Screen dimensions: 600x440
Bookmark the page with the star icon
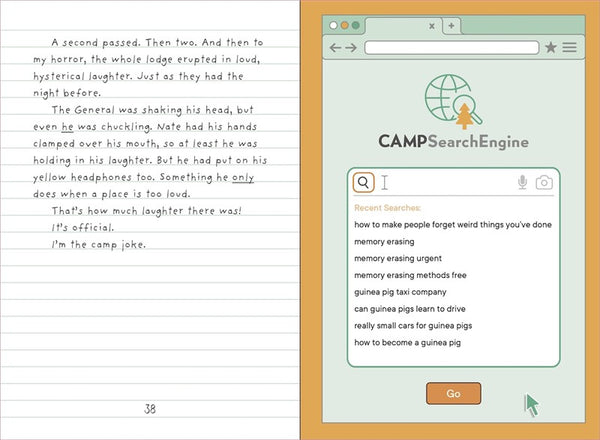tap(551, 47)
